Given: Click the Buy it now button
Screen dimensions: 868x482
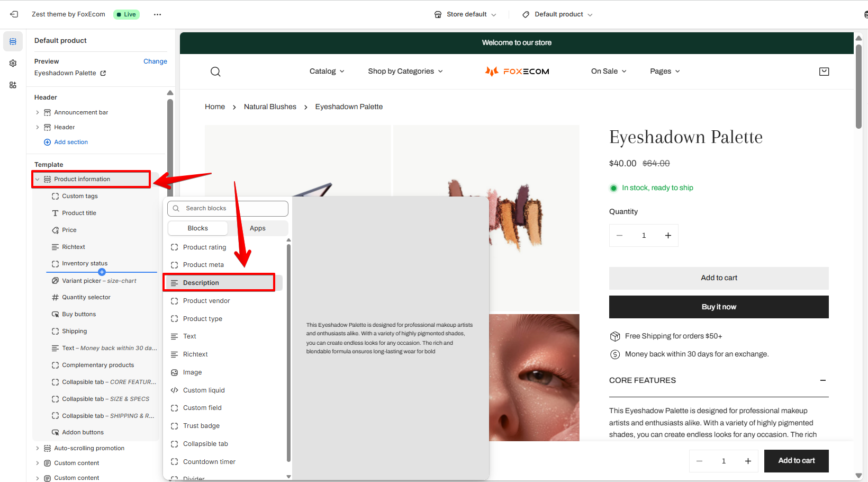Looking at the screenshot, I should coord(719,307).
